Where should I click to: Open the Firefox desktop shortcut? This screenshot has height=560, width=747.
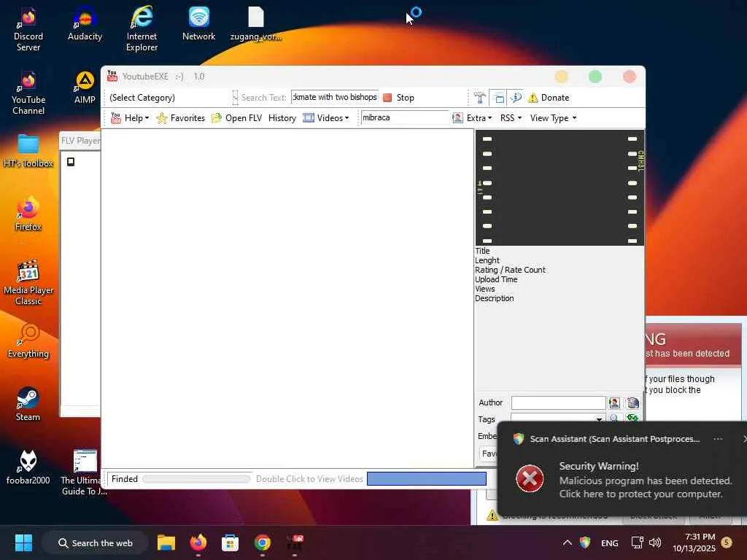28,214
